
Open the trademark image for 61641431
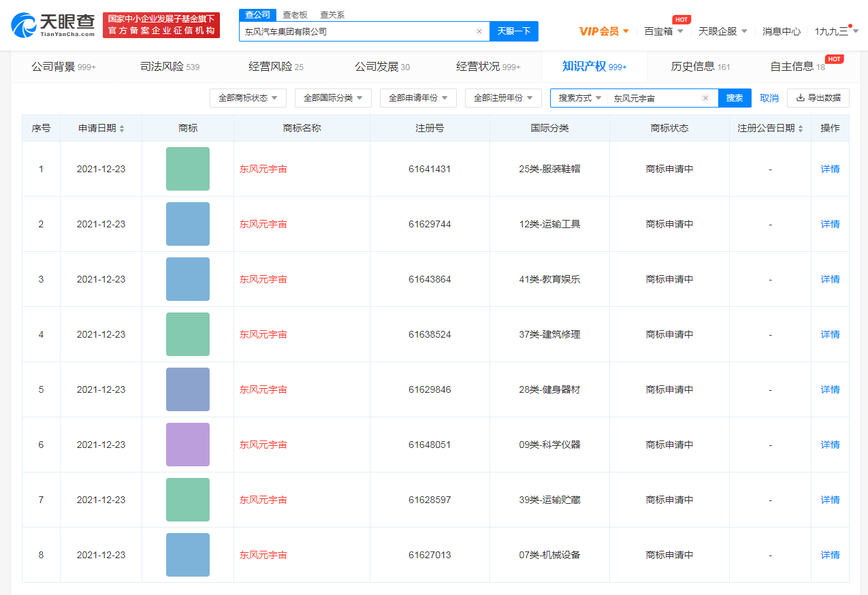(x=188, y=169)
